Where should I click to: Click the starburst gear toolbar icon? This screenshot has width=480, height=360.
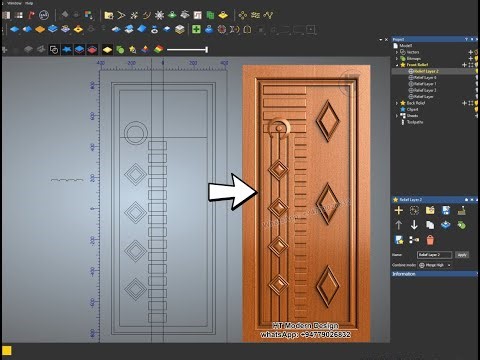pos(159,15)
